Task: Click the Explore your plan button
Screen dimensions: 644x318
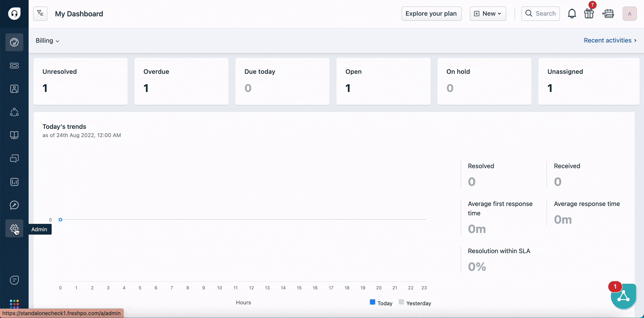Action: coord(431,14)
